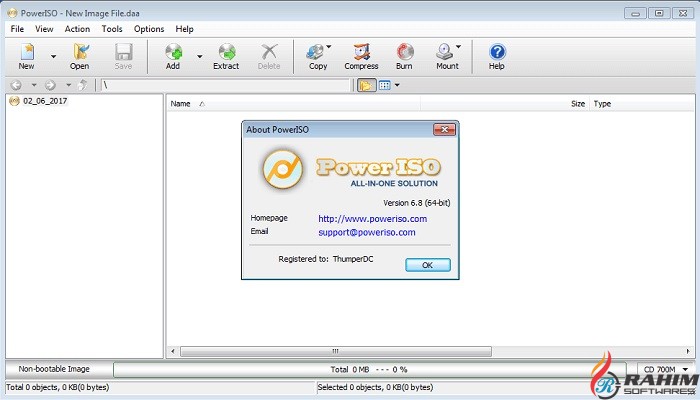Click 'Version 6.8 (64-bit)' text
This screenshot has width=700, height=400.
pos(417,203)
